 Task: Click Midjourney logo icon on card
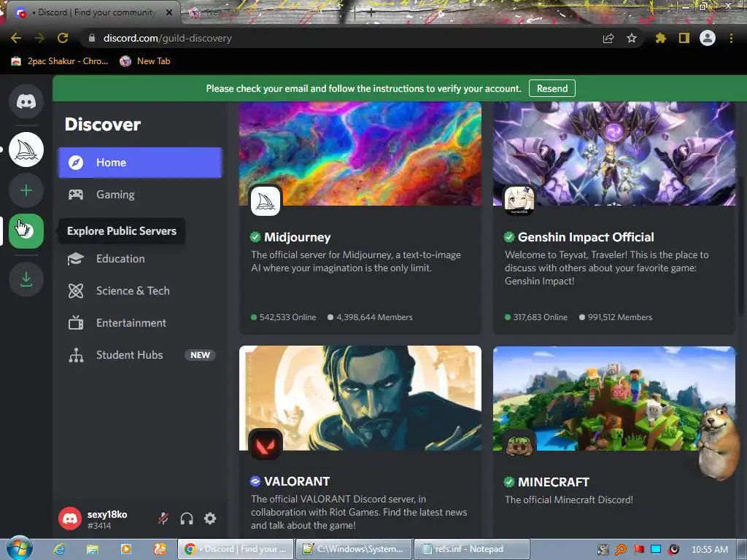(266, 201)
